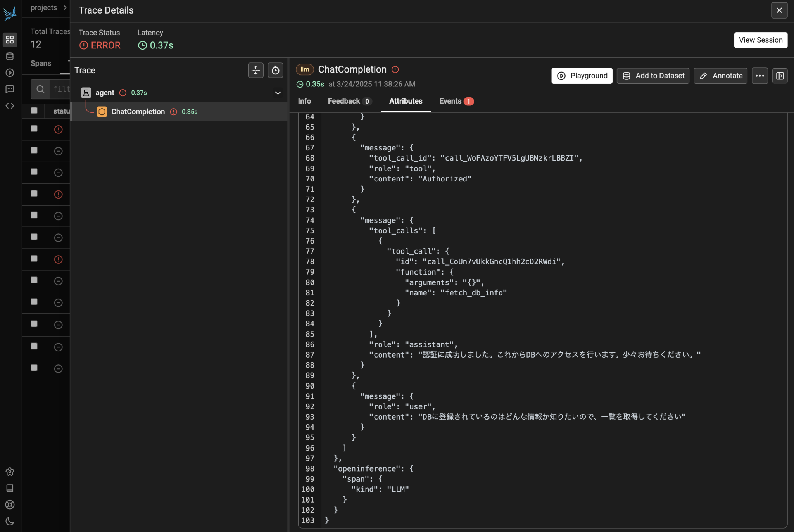Click the stopwatch latency icon above the trace tree

275,70
